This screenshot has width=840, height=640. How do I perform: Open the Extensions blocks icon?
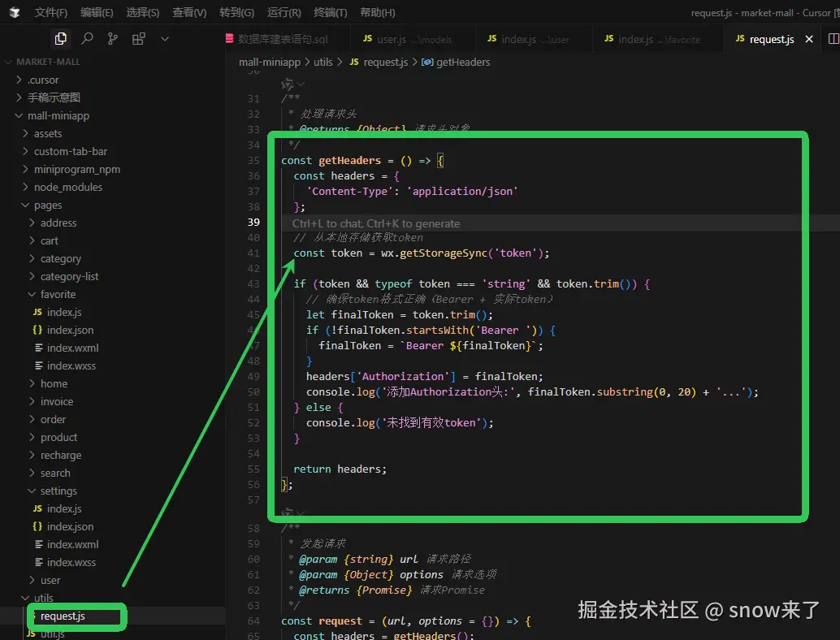[139, 38]
